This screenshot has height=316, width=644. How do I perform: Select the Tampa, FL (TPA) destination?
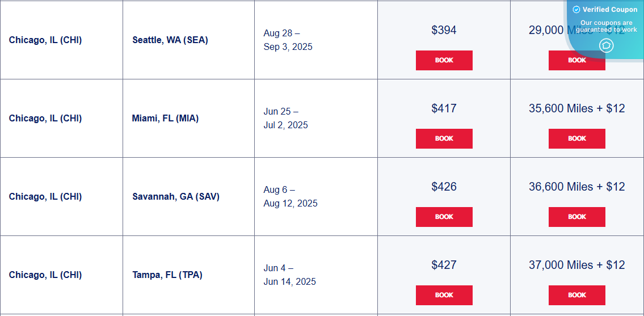click(x=167, y=275)
